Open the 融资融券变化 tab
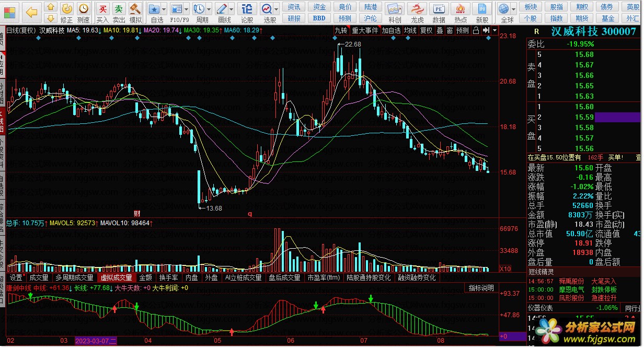 pyautogui.click(x=417, y=278)
